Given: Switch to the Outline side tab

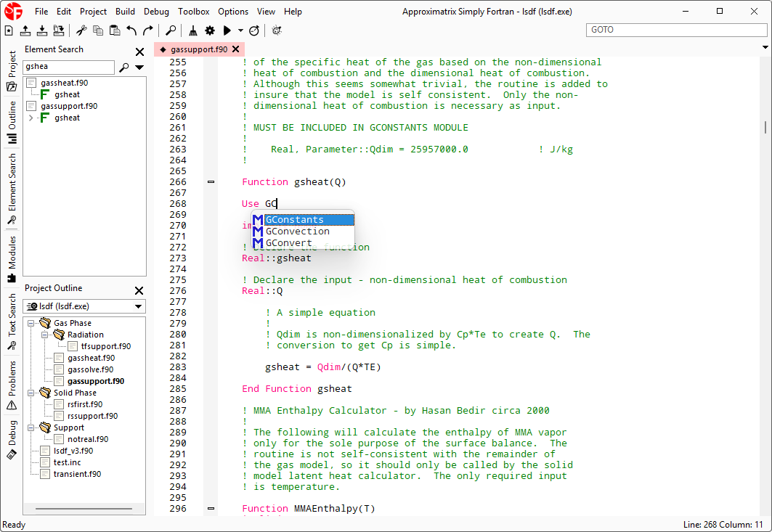Looking at the screenshot, I should tap(12, 123).
